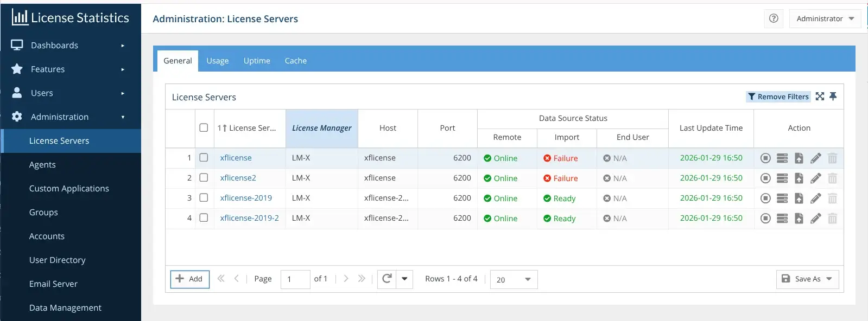Image resolution: width=868 pixels, height=321 pixels.
Task: Pin the License Servers panel
Action: point(833,97)
